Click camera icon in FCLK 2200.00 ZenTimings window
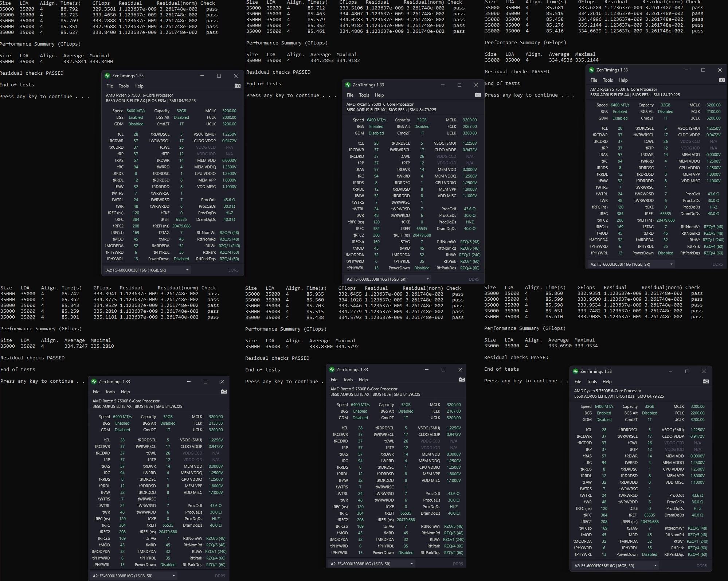 [x=705, y=381]
